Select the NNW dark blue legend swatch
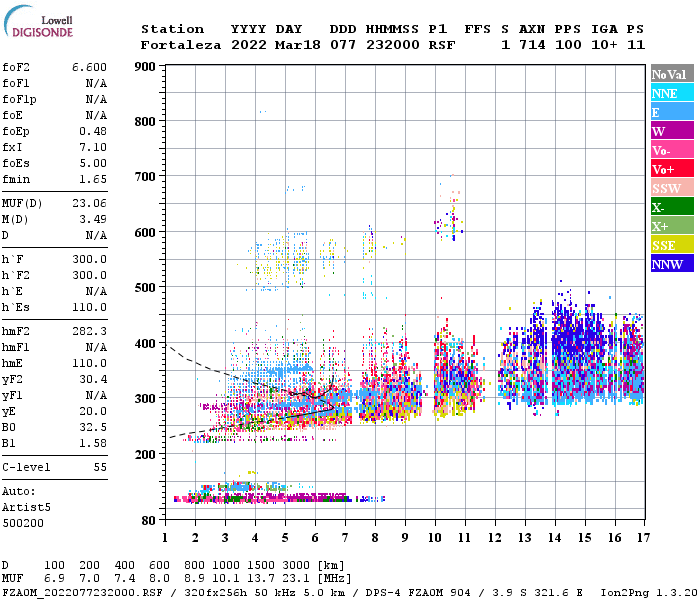This screenshot has width=700, height=600. click(672, 263)
